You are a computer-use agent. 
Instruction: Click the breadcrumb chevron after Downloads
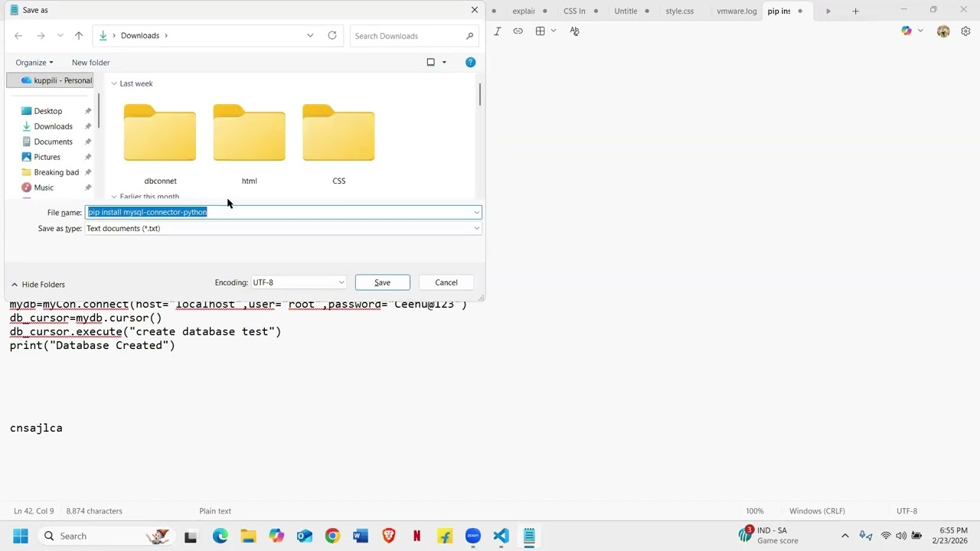tap(165, 36)
